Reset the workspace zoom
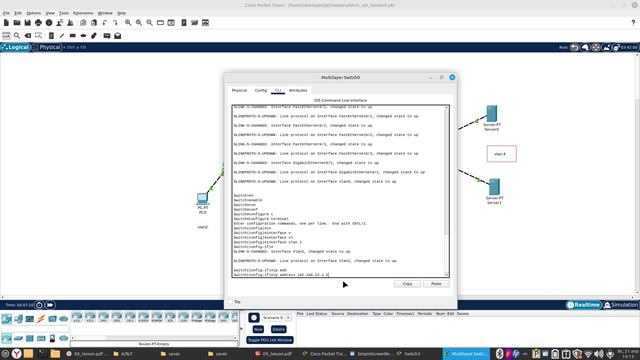 click(x=139, y=23)
